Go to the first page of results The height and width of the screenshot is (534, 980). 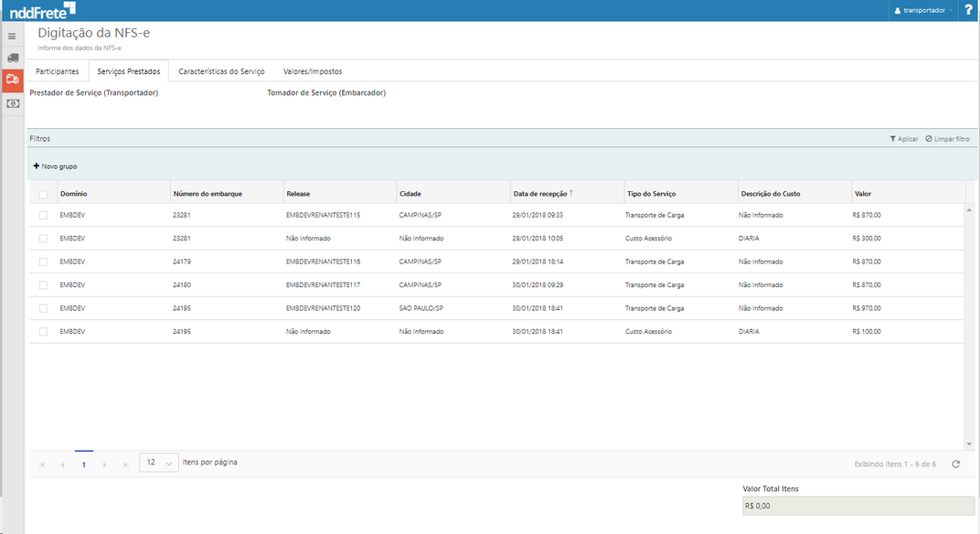42,465
